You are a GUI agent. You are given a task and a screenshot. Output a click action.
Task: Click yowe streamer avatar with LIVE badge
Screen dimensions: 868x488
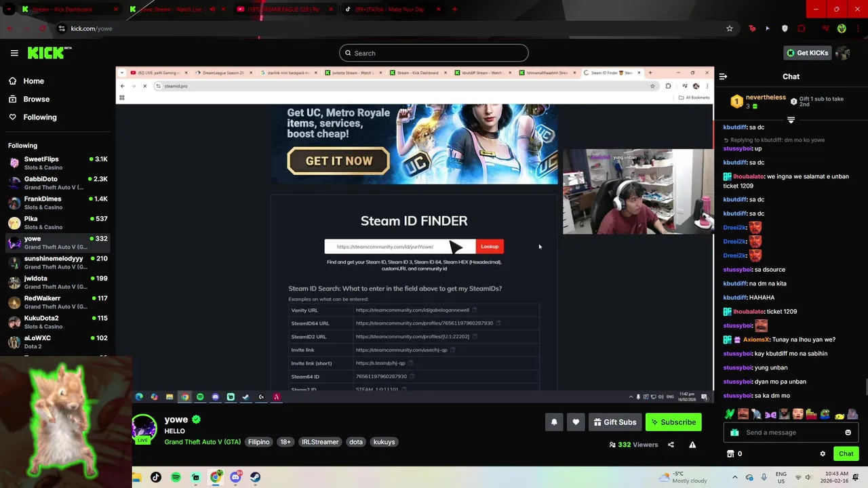(144, 429)
